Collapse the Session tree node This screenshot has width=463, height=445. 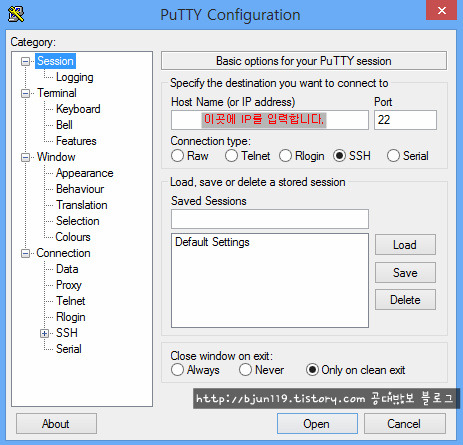pos(25,61)
